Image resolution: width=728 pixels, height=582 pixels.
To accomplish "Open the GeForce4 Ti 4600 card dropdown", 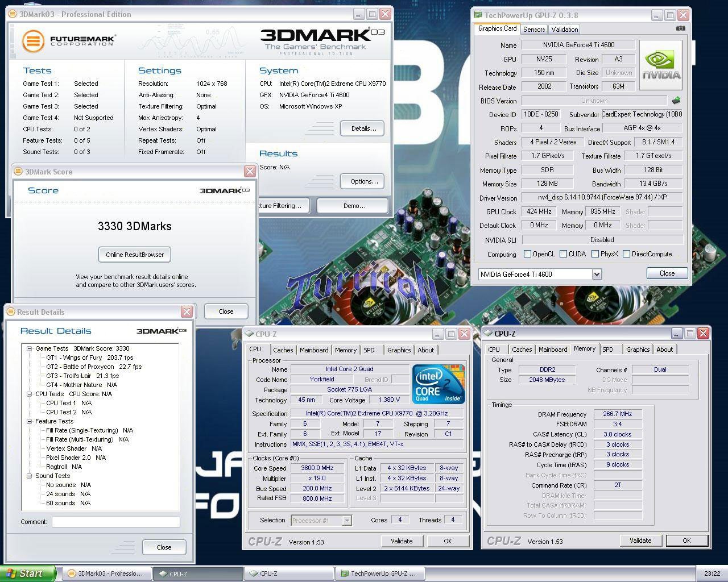I will tap(597, 274).
